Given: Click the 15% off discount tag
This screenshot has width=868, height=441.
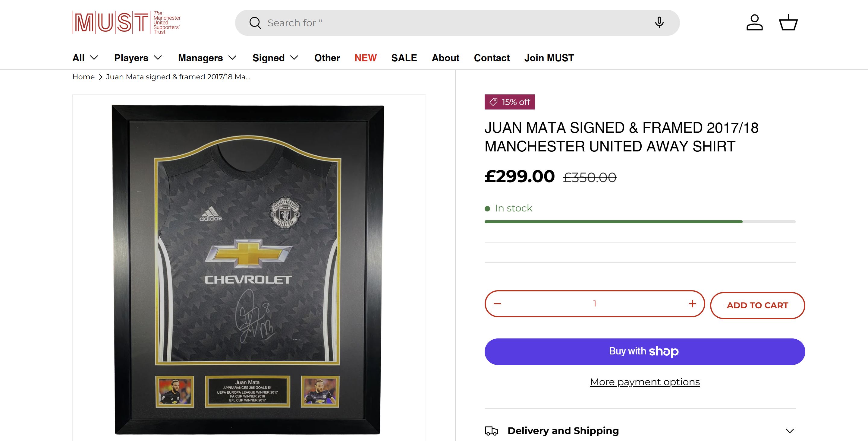Looking at the screenshot, I should (509, 102).
